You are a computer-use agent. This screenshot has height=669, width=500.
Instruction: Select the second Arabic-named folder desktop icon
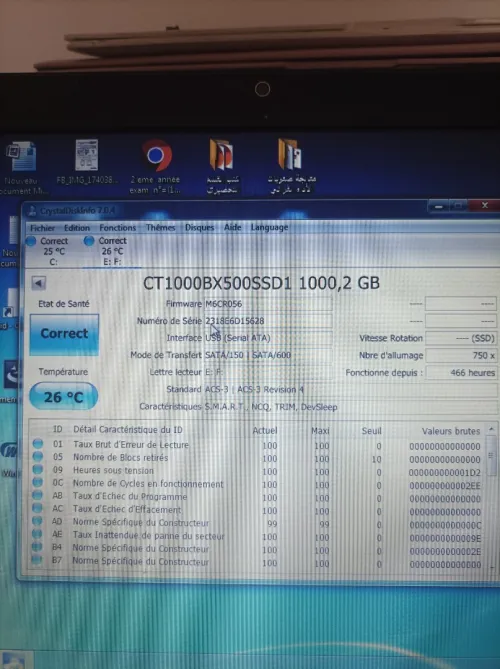(x=291, y=166)
